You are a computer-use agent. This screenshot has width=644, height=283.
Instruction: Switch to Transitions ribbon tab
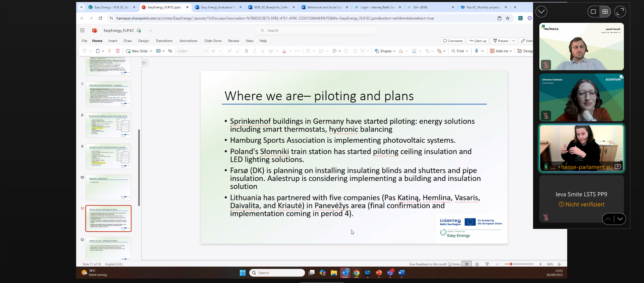[164, 41]
